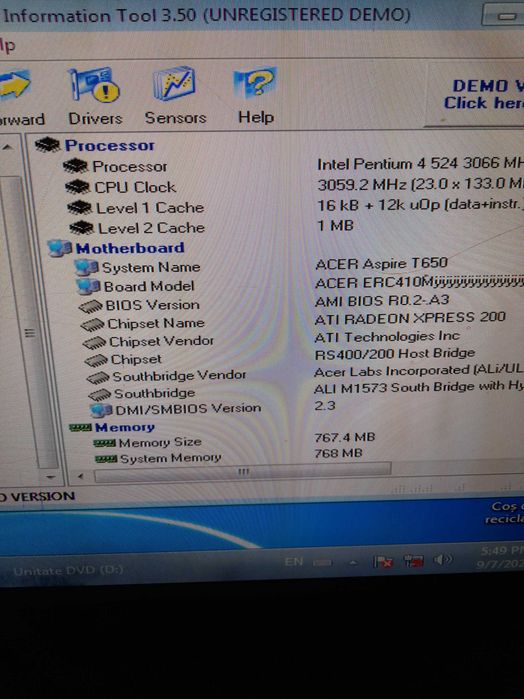Click chip icon beside CPU Clock

click(x=78, y=187)
